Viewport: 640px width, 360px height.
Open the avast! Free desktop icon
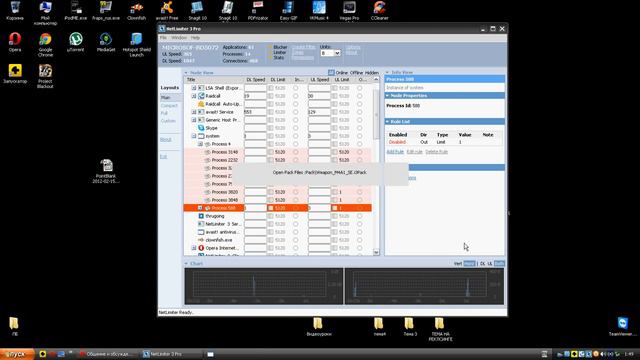click(x=167, y=10)
